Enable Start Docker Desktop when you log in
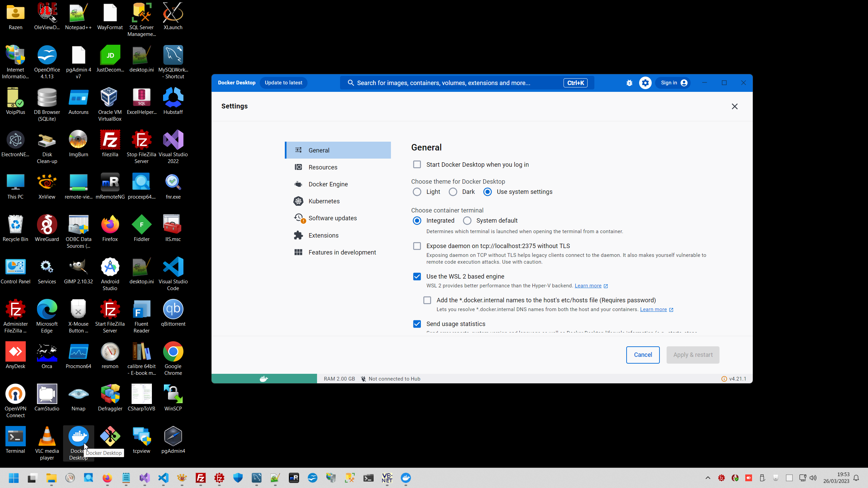Image resolution: width=868 pixels, height=488 pixels. pyautogui.click(x=417, y=164)
